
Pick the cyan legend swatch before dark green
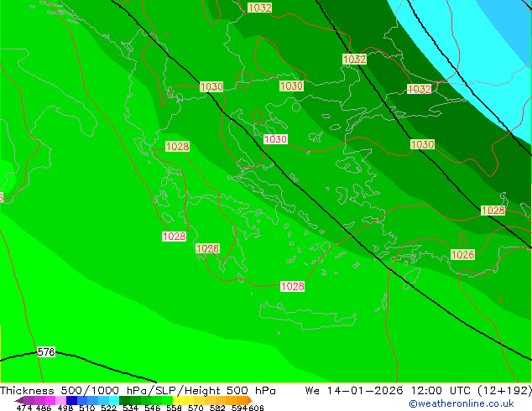(x=114, y=400)
